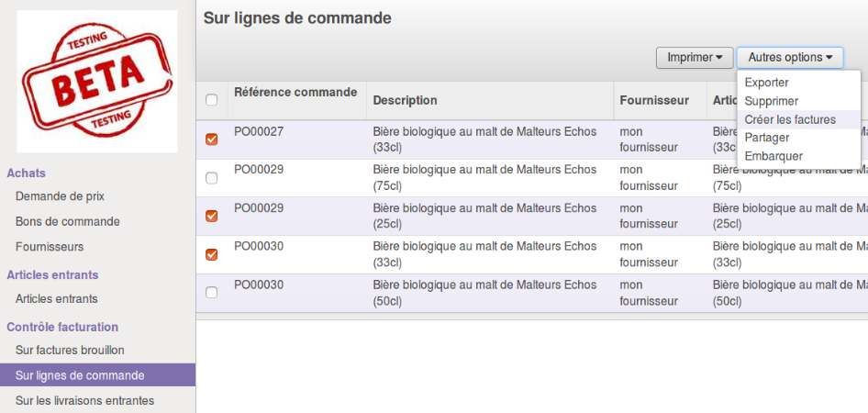Click Créer les factures menu entry
This screenshot has width=868, height=413.
[x=790, y=119]
